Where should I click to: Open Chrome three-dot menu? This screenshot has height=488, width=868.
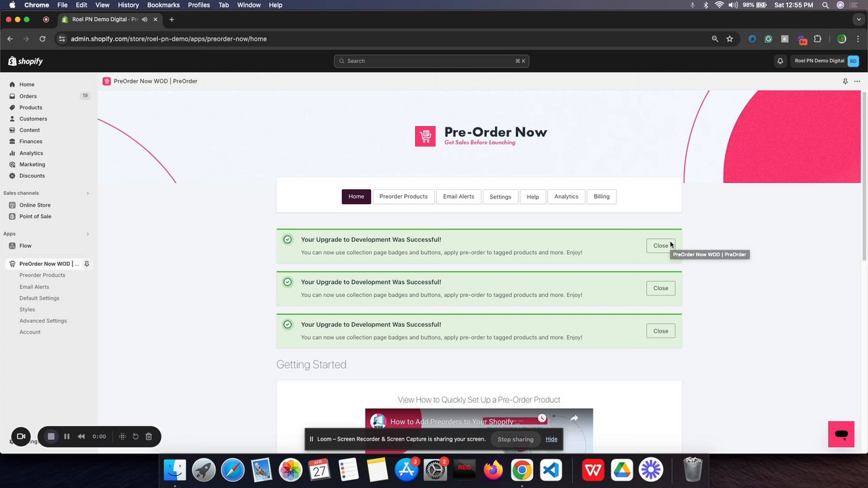pyautogui.click(x=858, y=39)
